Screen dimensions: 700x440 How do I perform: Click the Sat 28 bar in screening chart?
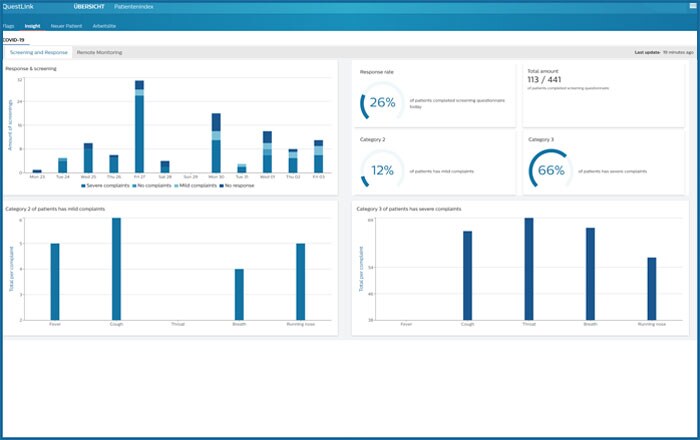click(165, 167)
